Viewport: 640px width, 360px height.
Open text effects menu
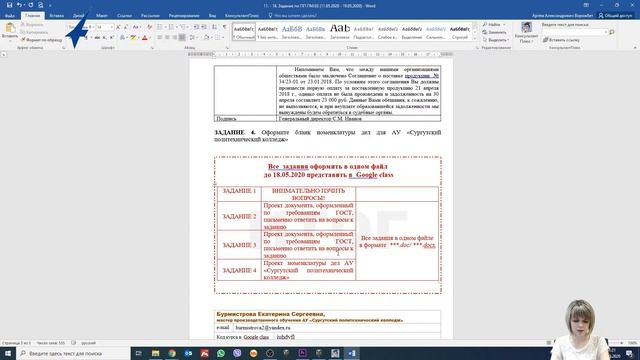pyautogui.click(x=122, y=38)
